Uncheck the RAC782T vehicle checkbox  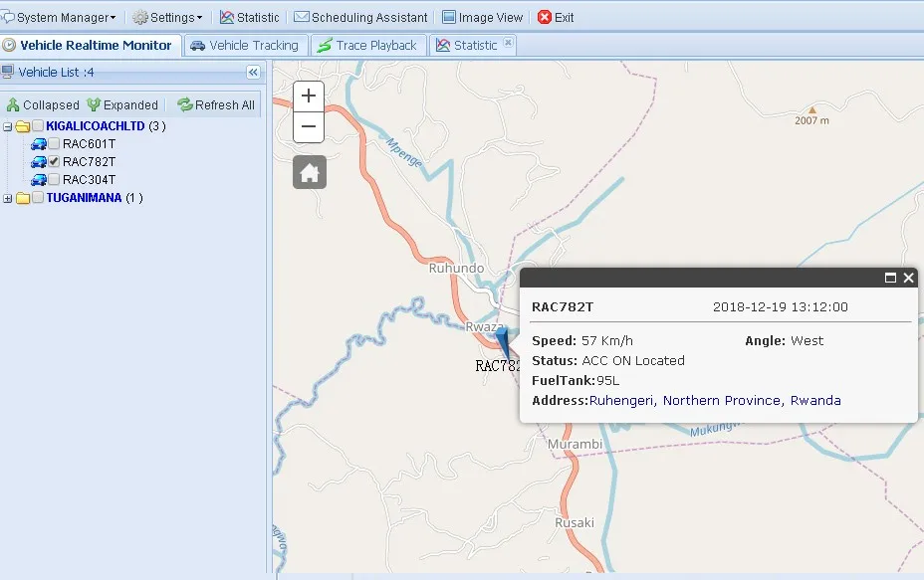(x=54, y=162)
